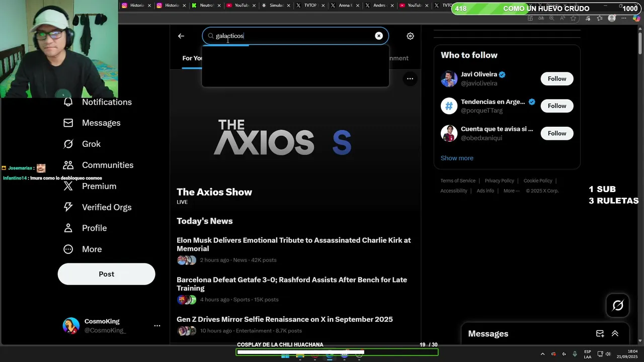
Task: Open the Tendencias en Arge hashtag avatar
Action: (x=449, y=106)
